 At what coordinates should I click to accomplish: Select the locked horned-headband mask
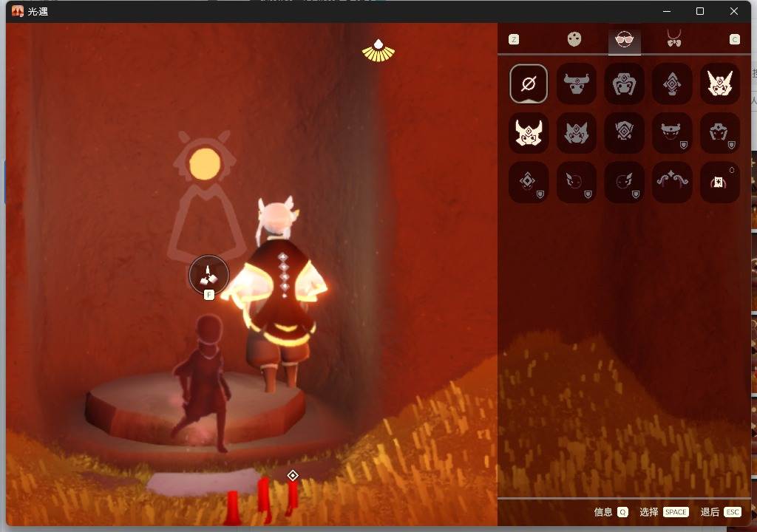tap(672, 133)
